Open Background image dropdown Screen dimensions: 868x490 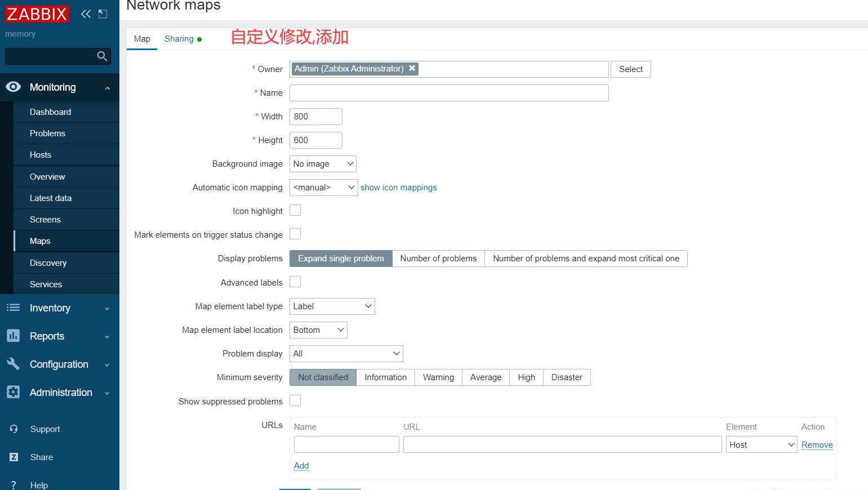[x=323, y=164]
